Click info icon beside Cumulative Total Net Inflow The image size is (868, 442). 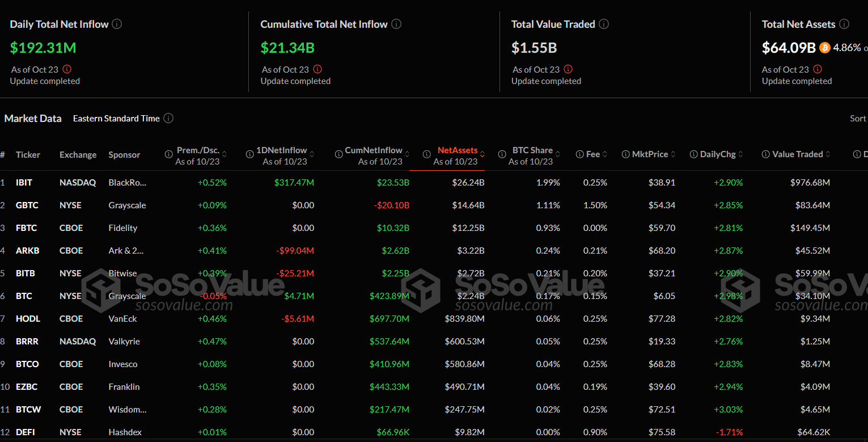click(x=396, y=24)
